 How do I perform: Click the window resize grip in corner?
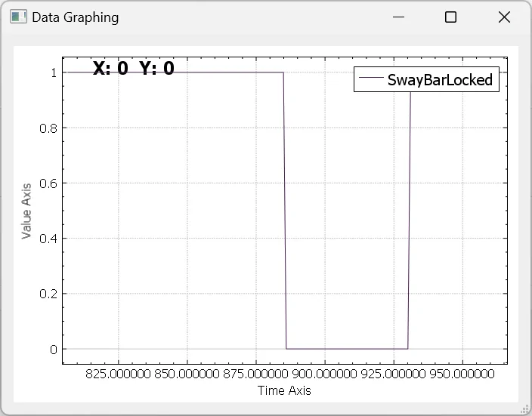point(524,409)
